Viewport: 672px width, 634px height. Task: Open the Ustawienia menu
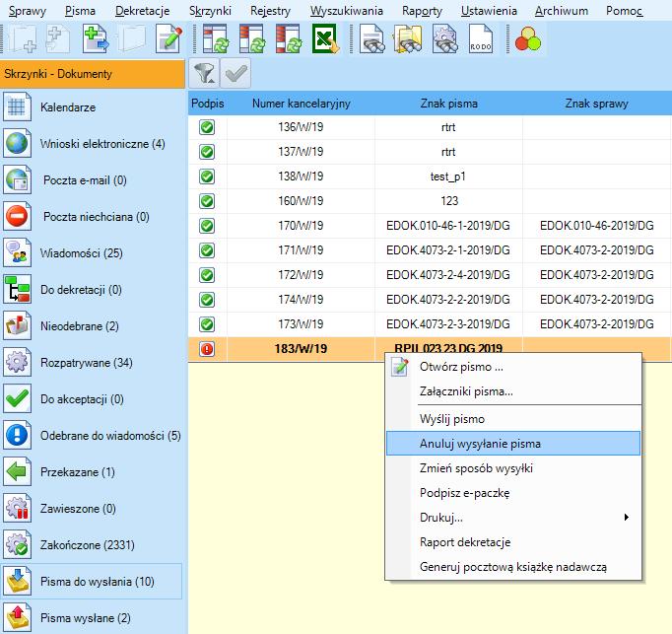(489, 11)
